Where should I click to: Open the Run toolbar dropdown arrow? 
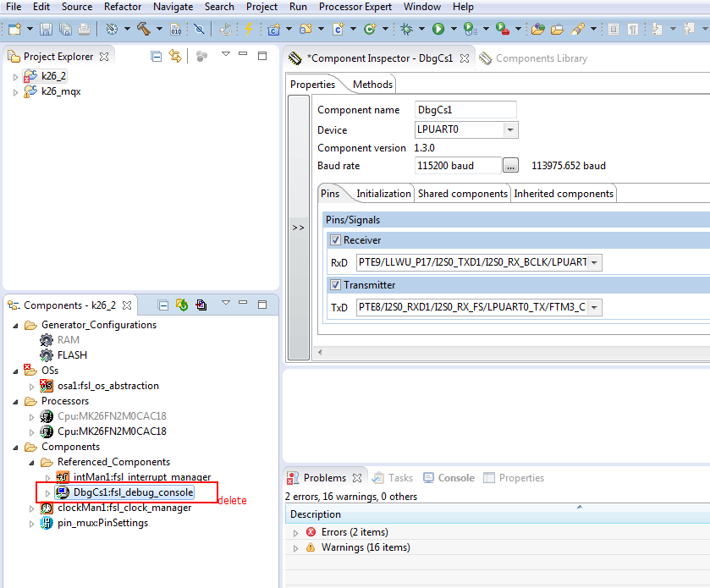pyautogui.click(x=454, y=30)
